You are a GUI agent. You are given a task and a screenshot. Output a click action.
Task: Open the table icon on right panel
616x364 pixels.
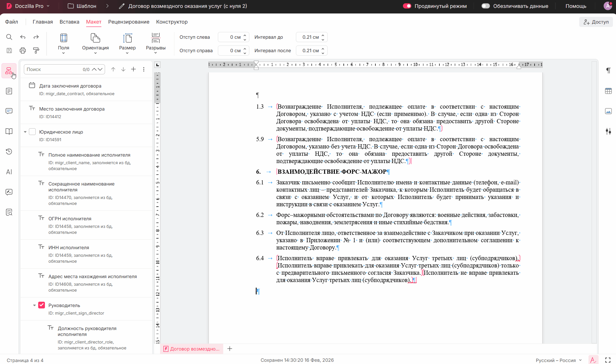point(608,91)
